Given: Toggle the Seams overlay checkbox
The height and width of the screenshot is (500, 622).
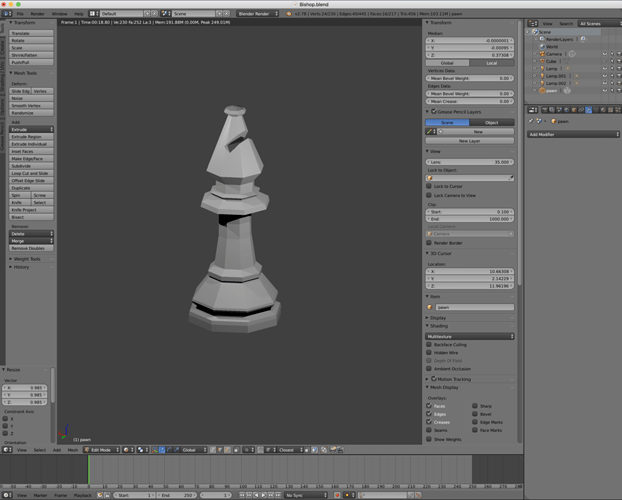Looking at the screenshot, I should point(429,430).
